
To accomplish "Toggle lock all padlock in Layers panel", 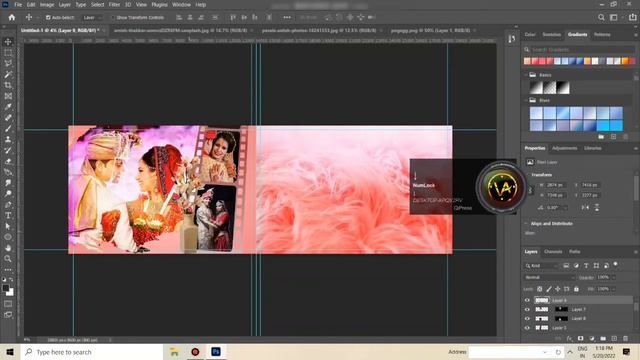I will (576, 289).
